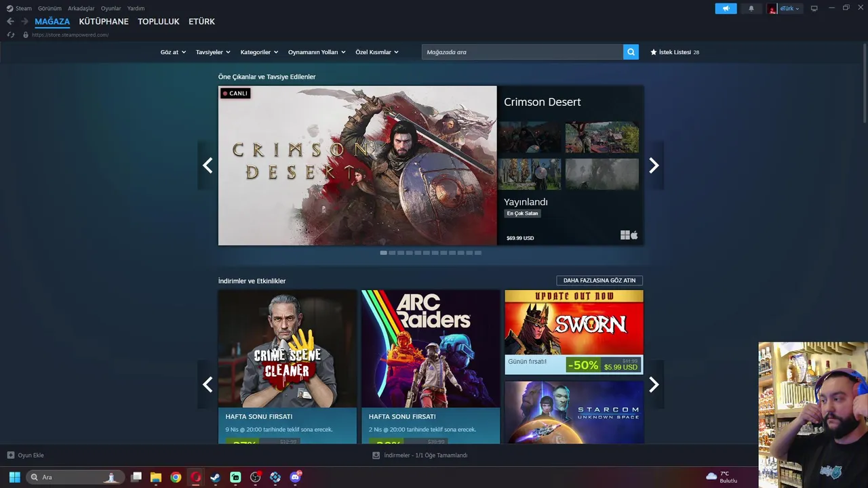This screenshot has width=868, height=488.
Task: Reload the store page
Action: tap(10, 35)
